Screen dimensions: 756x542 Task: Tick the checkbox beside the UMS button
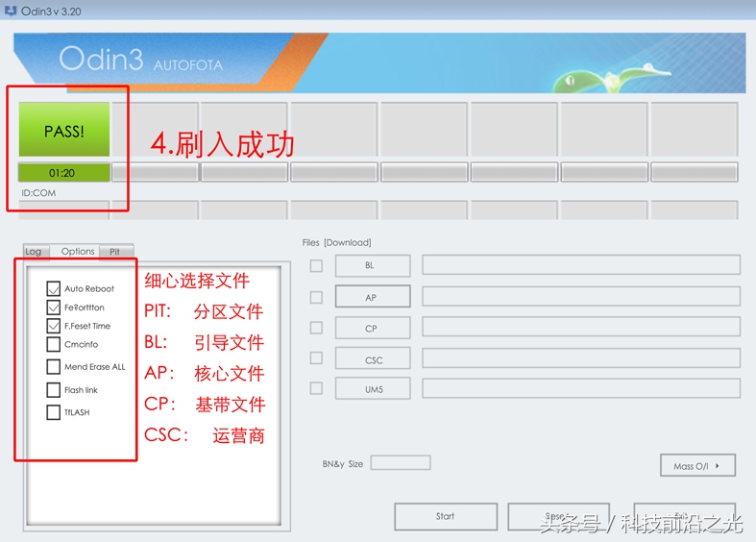point(316,388)
